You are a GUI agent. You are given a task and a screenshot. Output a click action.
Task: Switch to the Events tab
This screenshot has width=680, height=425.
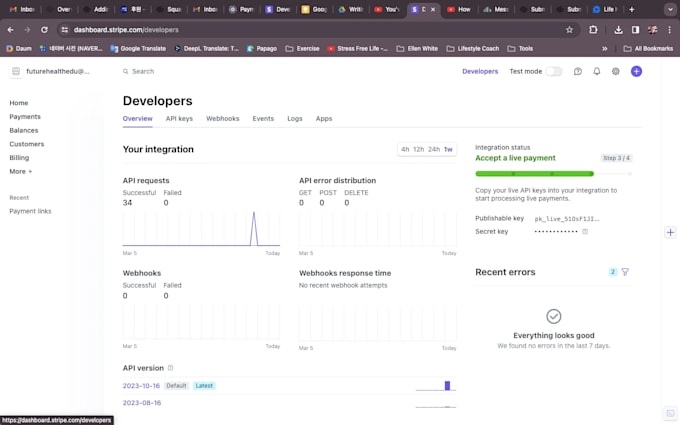click(x=263, y=118)
